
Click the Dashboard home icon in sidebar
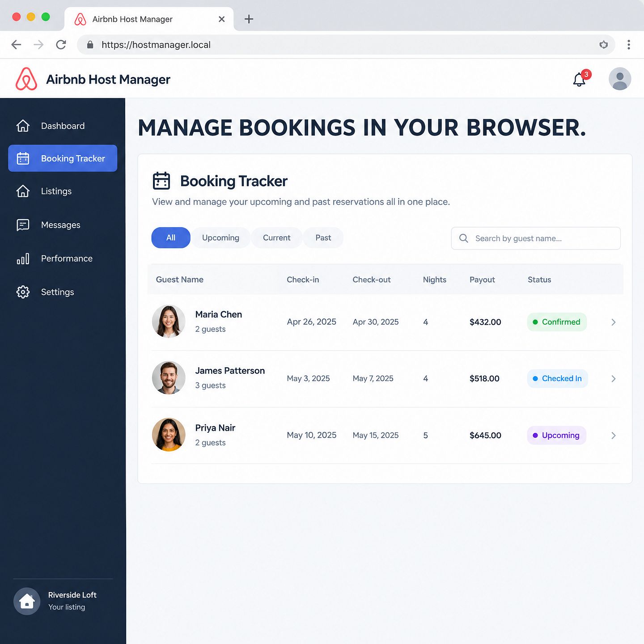(23, 126)
